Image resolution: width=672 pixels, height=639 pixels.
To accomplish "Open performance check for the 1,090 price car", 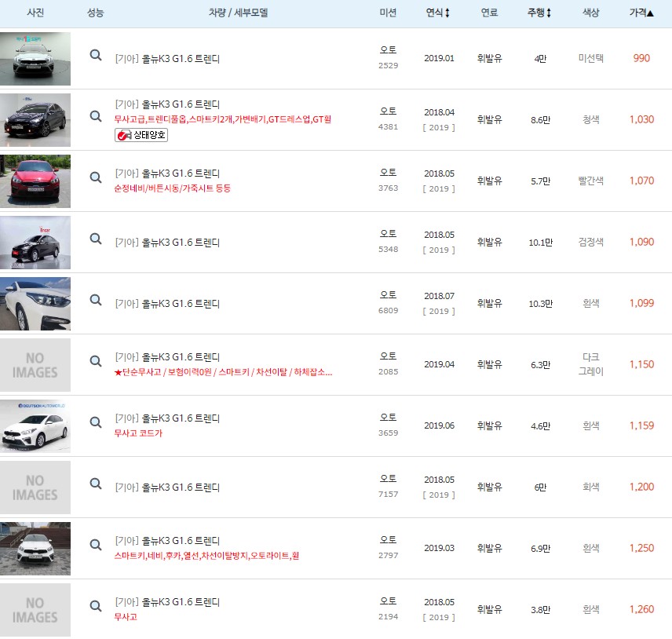I will tap(96, 239).
